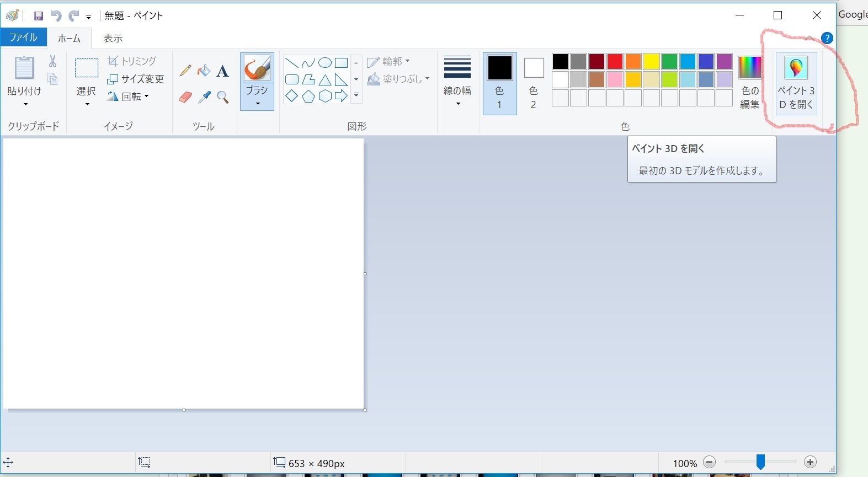Click the Cut scissors icon

point(53,61)
